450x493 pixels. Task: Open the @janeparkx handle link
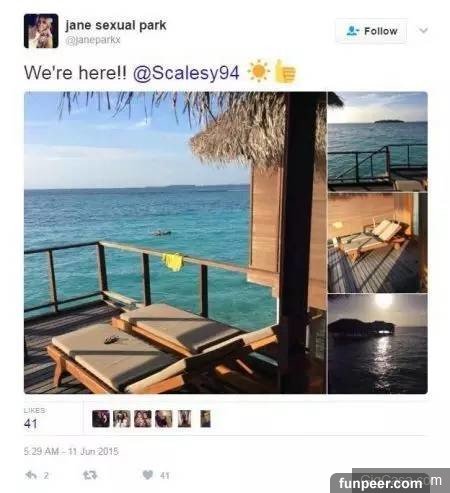pyautogui.click(x=93, y=40)
